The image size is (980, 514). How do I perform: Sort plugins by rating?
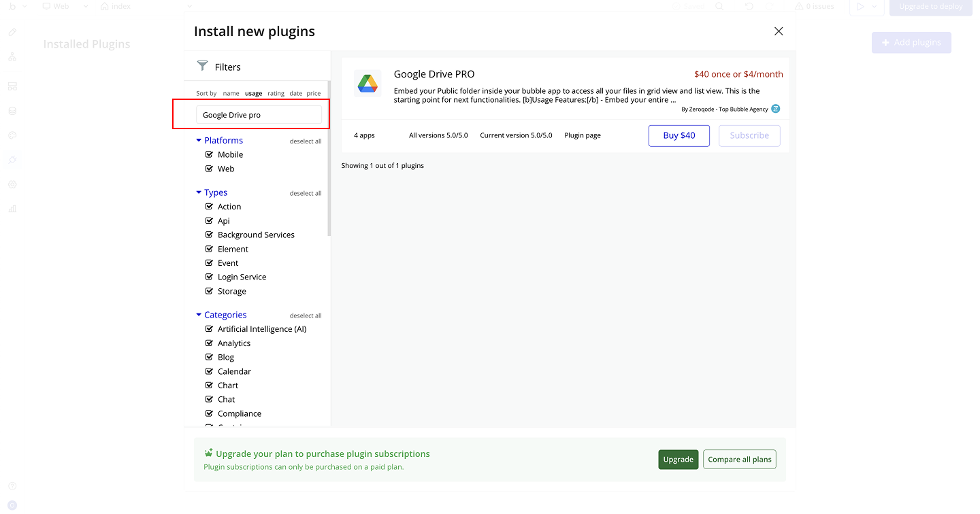tap(276, 94)
